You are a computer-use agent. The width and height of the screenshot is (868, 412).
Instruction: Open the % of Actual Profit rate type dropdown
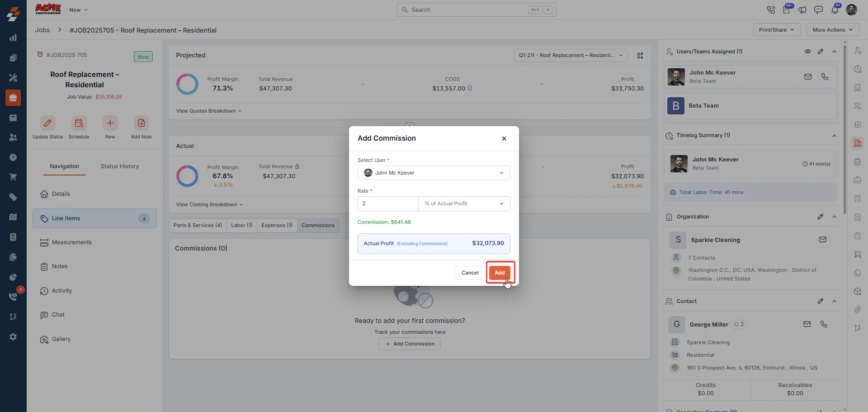(x=464, y=204)
